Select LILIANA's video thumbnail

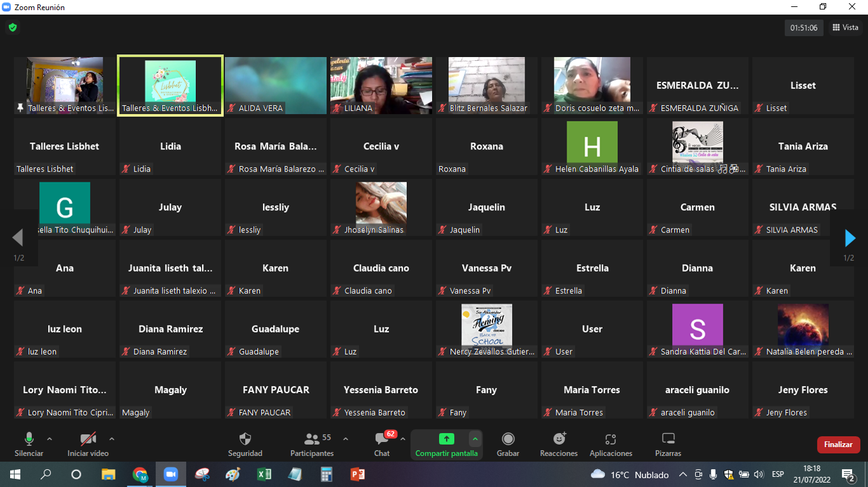tap(381, 85)
